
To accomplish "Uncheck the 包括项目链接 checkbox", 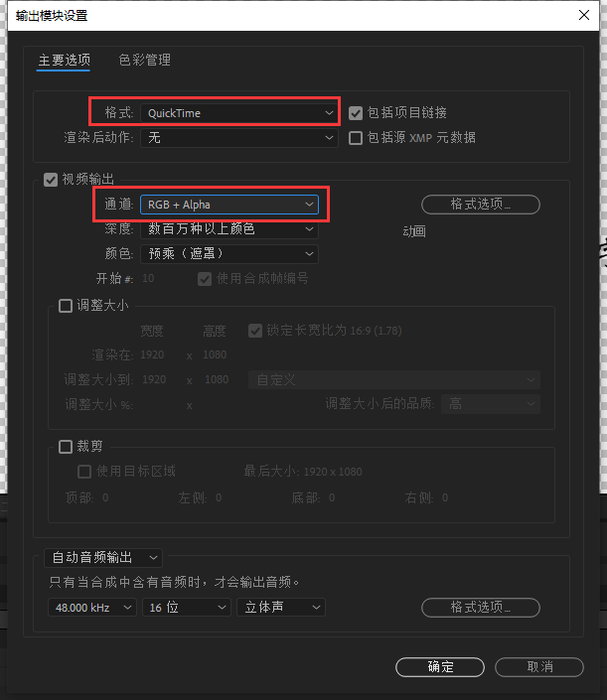I will pos(356,113).
